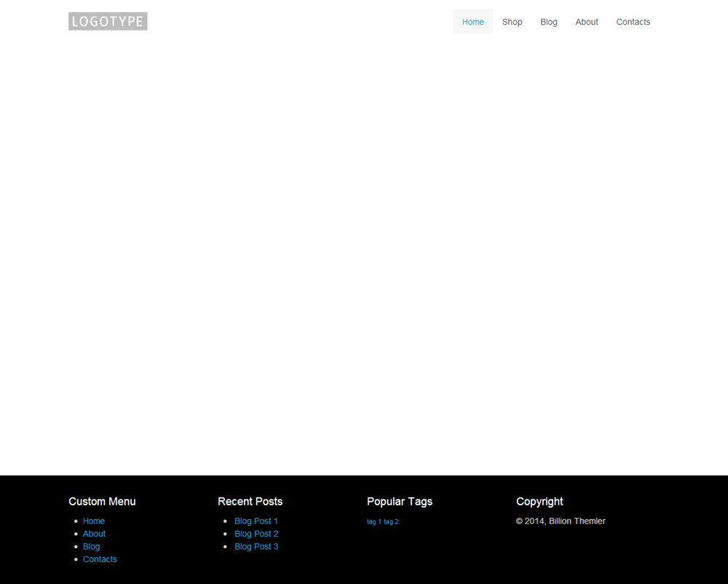Click the 'Custom Menu' footer heading

(x=102, y=502)
